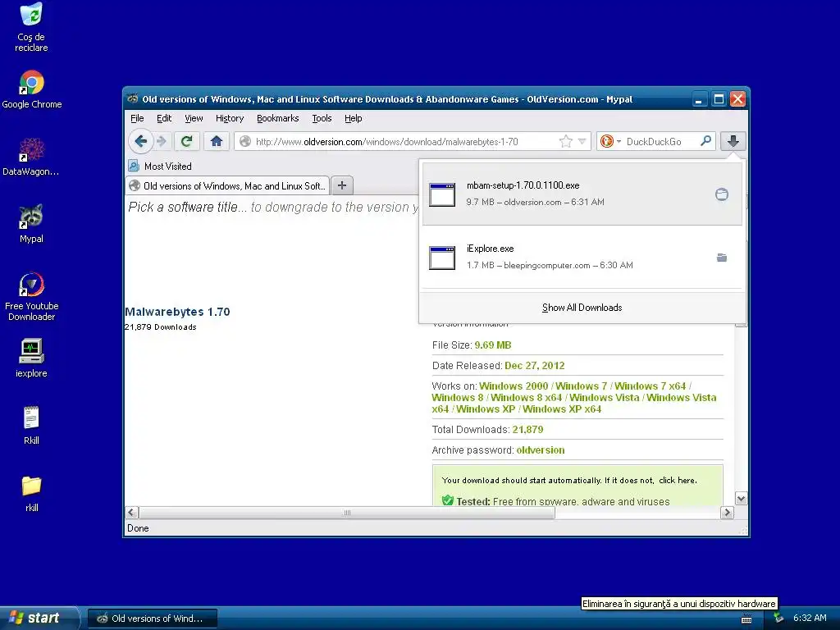Click the Malwarebytes 1.70 heading link
This screenshot has width=840, height=630.
pyautogui.click(x=177, y=312)
